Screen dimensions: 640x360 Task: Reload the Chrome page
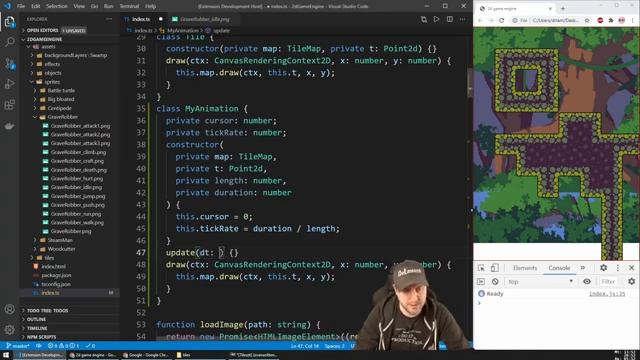[x=502, y=20]
